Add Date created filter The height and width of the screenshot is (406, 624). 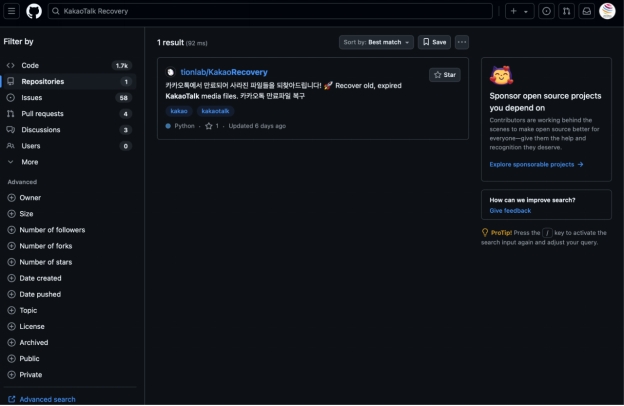click(35, 278)
